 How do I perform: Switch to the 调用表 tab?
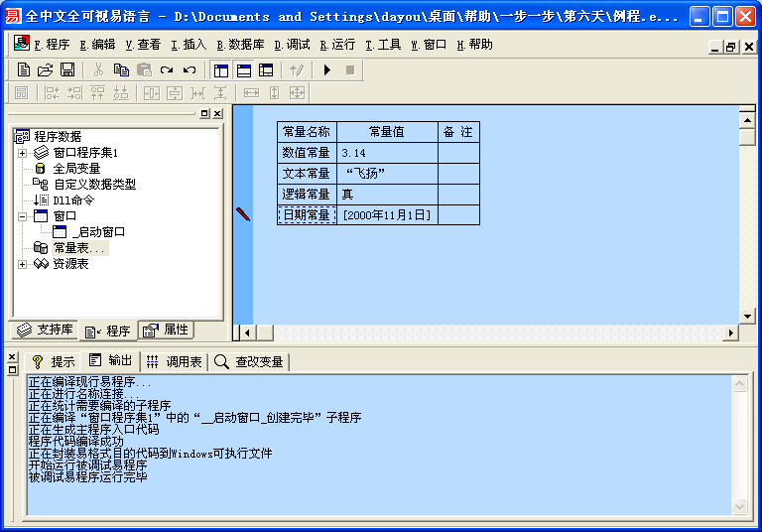click(x=175, y=362)
